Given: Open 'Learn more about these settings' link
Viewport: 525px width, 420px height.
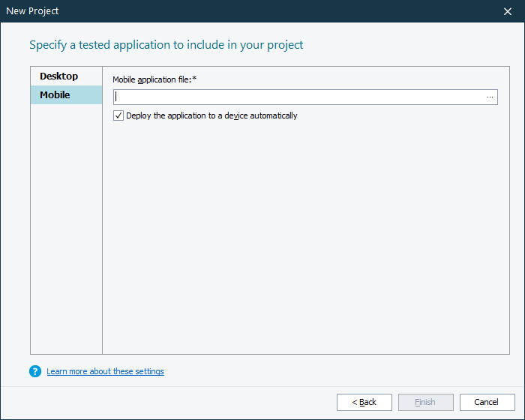Looking at the screenshot, I should click(x=105, y=371).
